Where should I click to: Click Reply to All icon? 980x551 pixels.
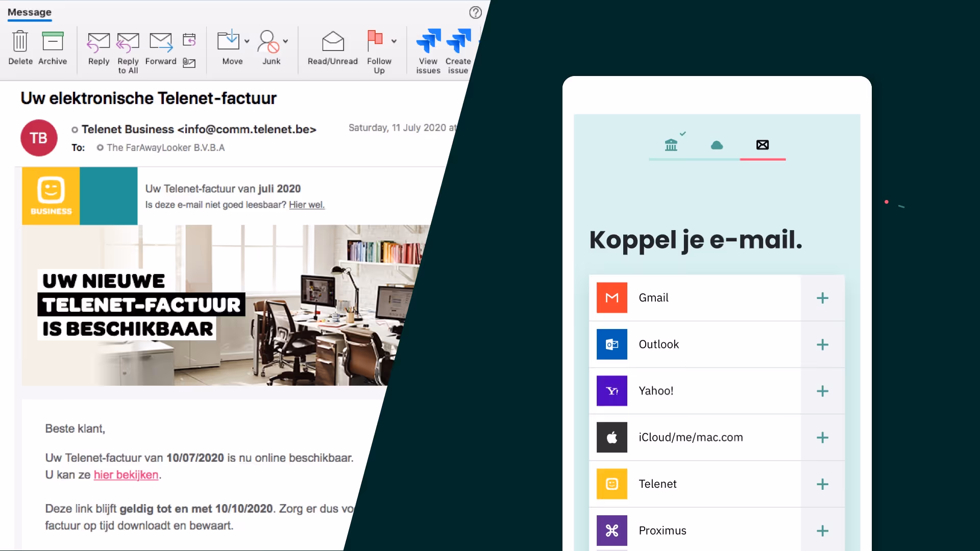[128, 42]
